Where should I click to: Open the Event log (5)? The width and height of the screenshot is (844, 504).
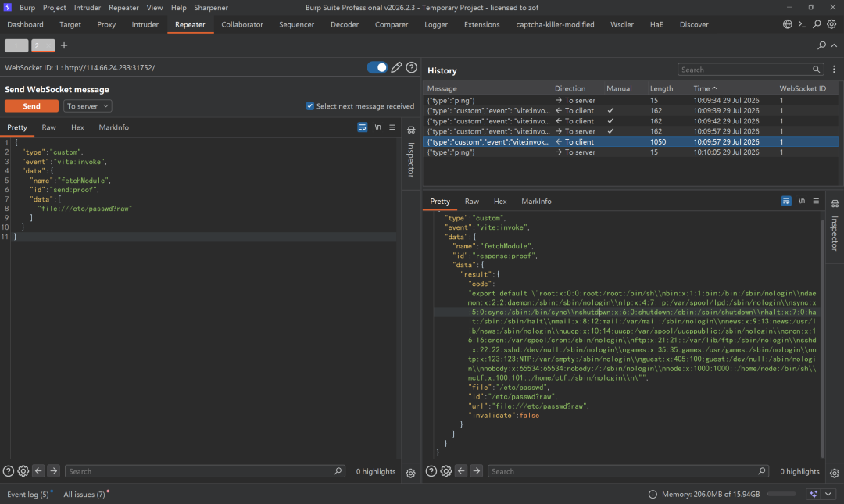(28, 495)
